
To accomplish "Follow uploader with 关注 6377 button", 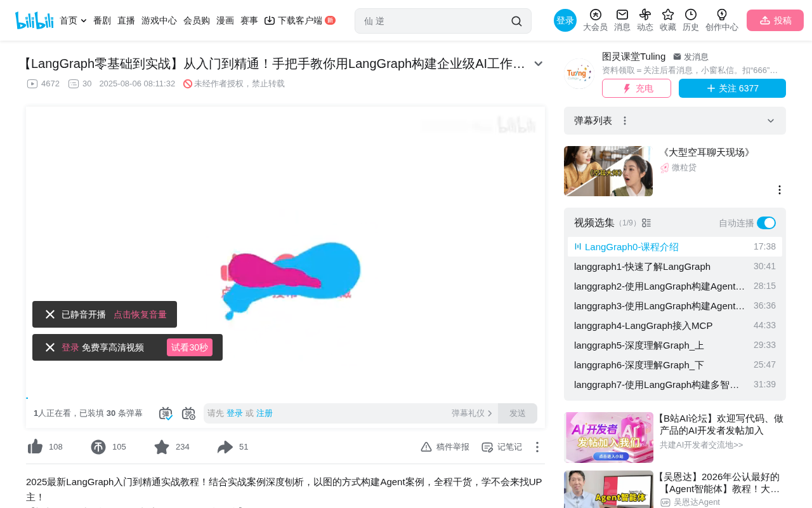I will pyautogui.click(x=732, y=88).
